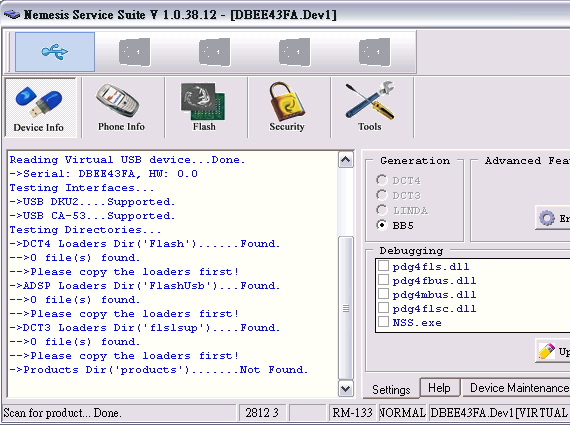Open the Security section

[x=287, y=108]
